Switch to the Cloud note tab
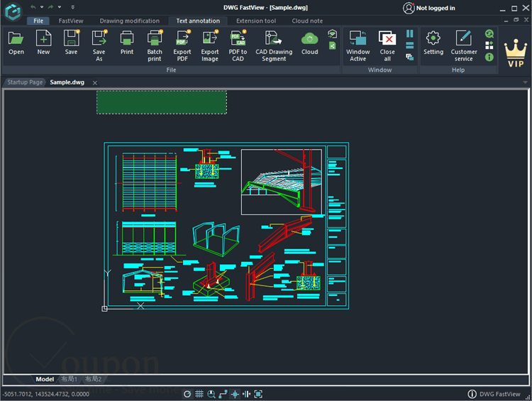The image size is (532, 401). click(x=307, y=21)
